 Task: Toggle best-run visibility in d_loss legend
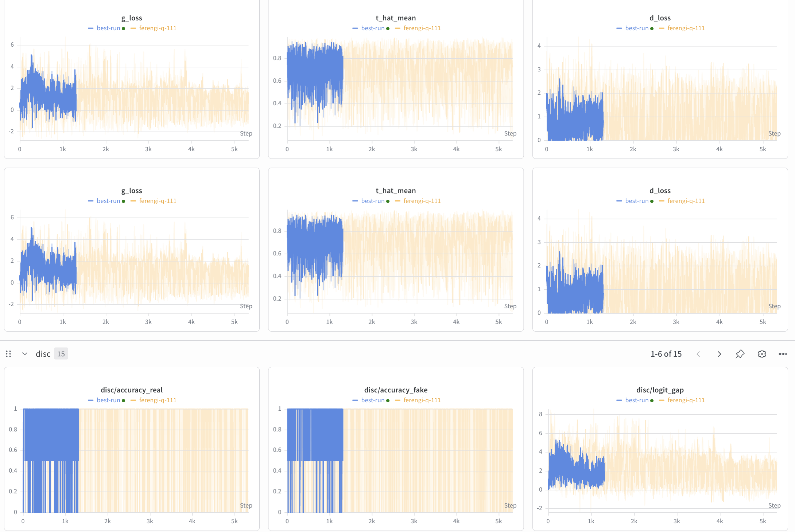click(637, 28)
